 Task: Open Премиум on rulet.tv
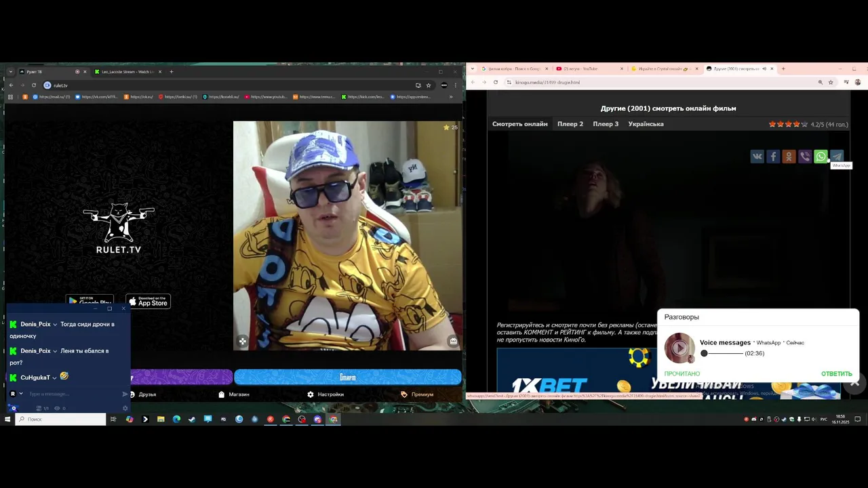(417, 394)
